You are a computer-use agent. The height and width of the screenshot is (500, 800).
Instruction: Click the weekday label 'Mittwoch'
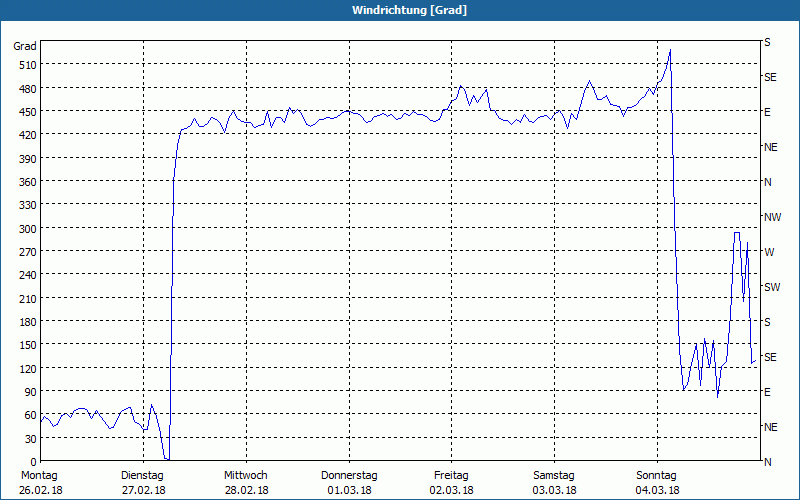pyautogui.click(x=246, y=476)
